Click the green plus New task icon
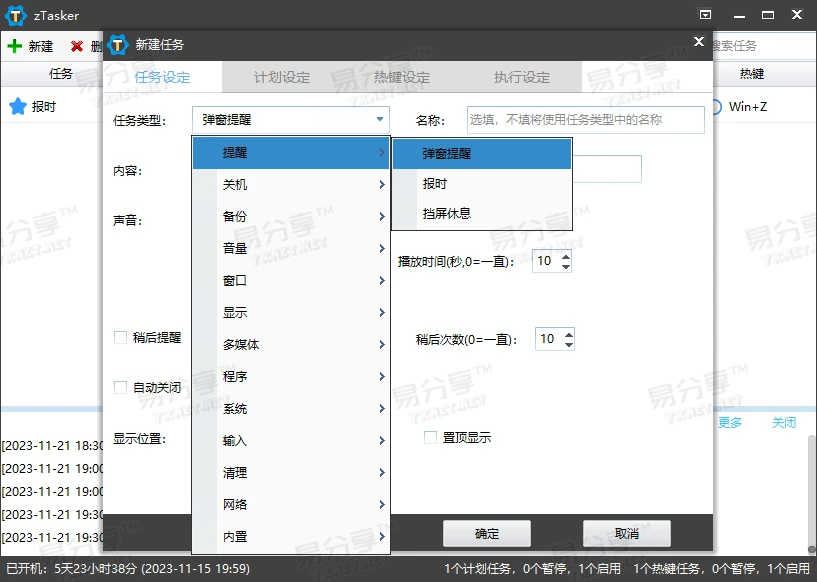Viewport: 817px width, 582px height. (x=15, y=46)
